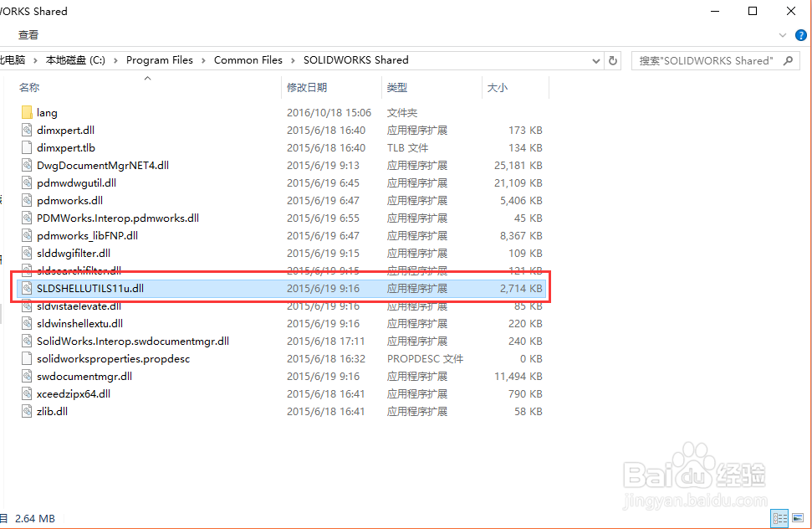The height and width of the screenshot is (529, 812).
Task: Select the PDMWorks.Interop.pdmworks.dll file icon
Action: pyautogui.click(x=27, y=218)
